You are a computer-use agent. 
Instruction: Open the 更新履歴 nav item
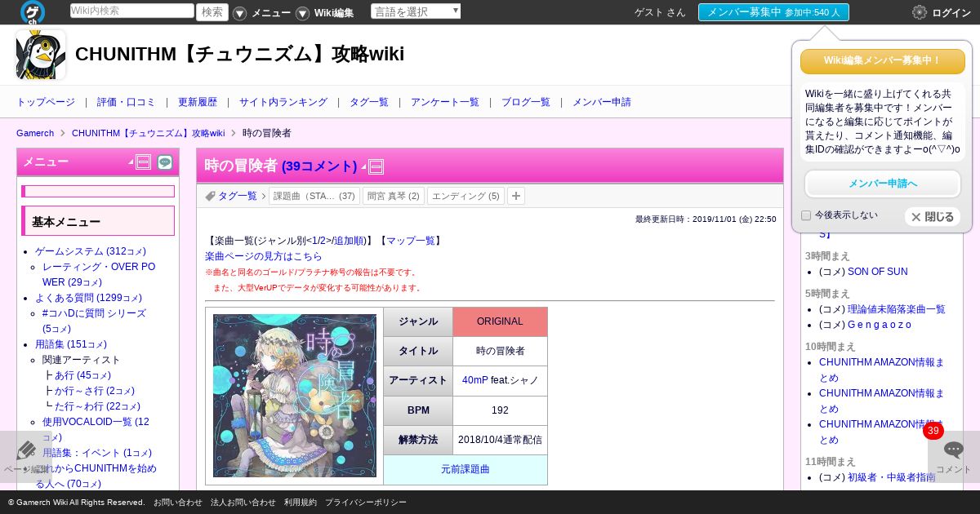point(198,102)
